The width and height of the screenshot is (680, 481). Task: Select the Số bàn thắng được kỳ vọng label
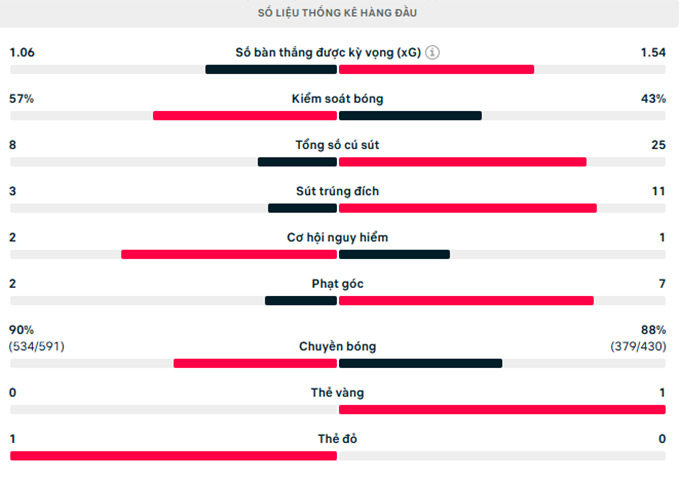click(x=328, y=52)
